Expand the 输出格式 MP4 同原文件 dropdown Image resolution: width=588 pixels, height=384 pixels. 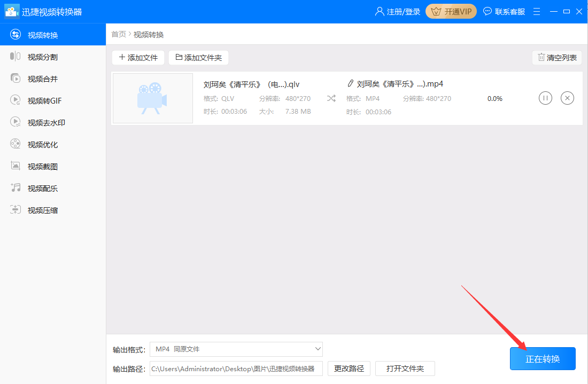click(236, 349)
